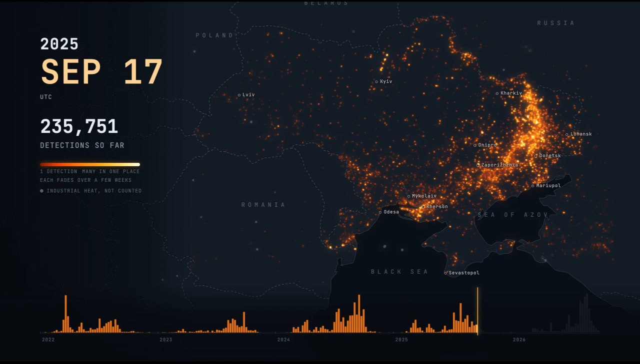Jump to 2022 on the timeline axis

click(x=48, y=340)
